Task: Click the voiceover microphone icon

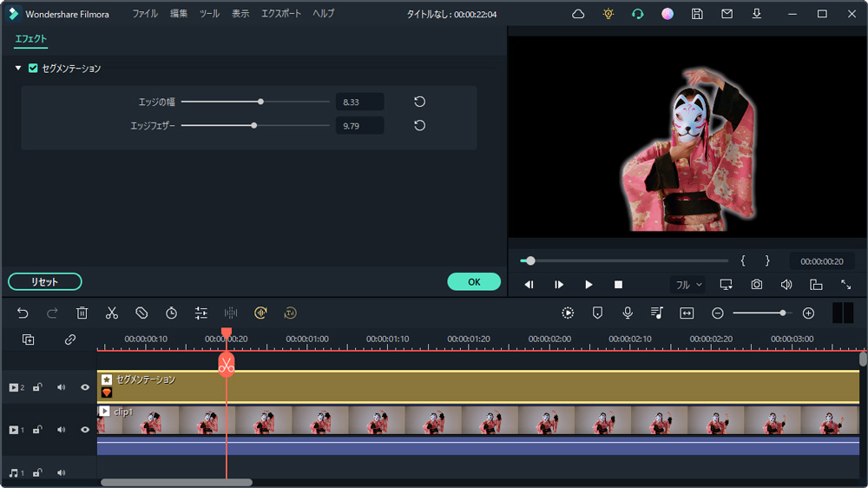Action: pos(628,313)
